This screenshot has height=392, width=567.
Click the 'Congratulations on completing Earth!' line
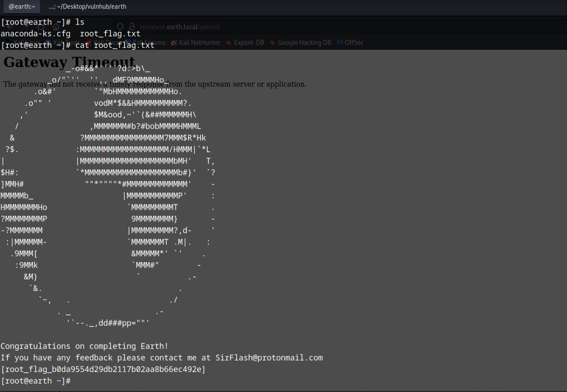tap(84, 346)
